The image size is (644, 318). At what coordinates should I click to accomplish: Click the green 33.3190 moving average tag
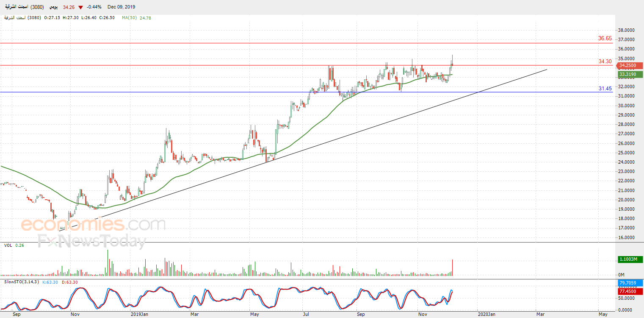[630, 75]
